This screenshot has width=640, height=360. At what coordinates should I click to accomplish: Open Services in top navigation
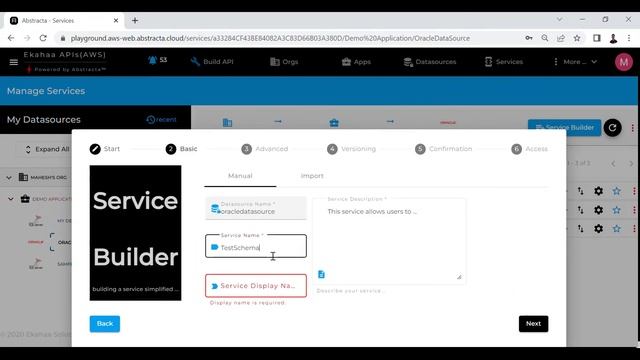(x=504, y=62)
